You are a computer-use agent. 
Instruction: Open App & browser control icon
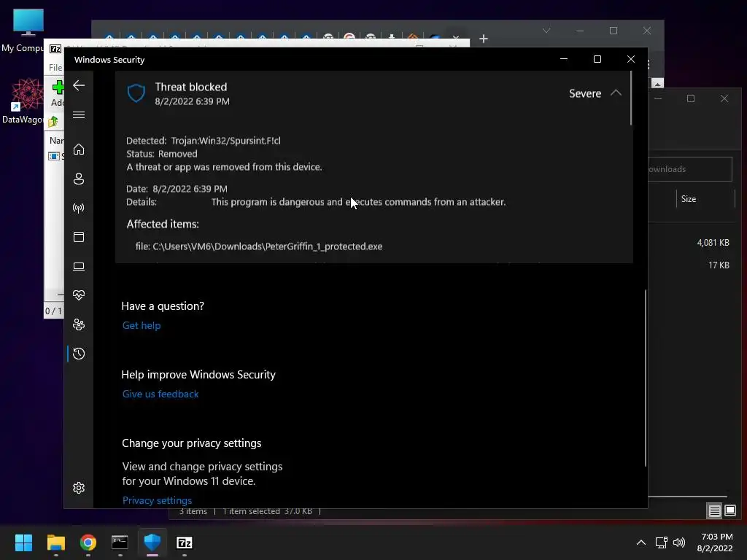click(x=79, y=237)
